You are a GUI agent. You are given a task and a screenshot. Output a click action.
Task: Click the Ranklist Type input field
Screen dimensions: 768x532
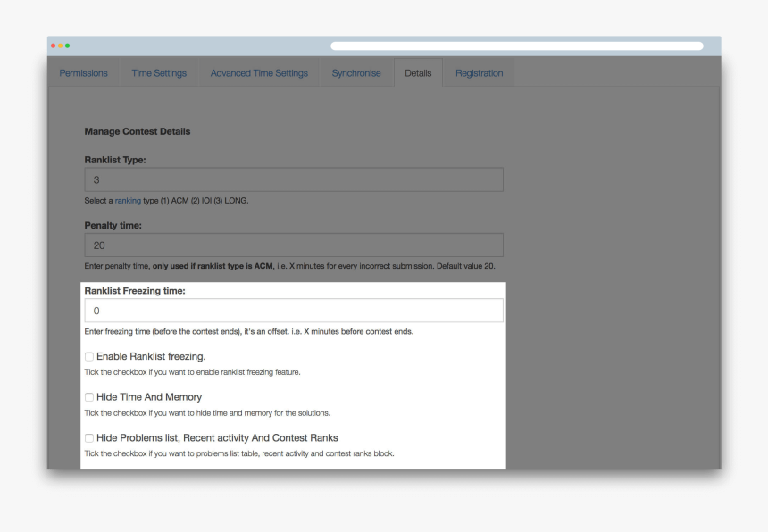pos(294,179)
